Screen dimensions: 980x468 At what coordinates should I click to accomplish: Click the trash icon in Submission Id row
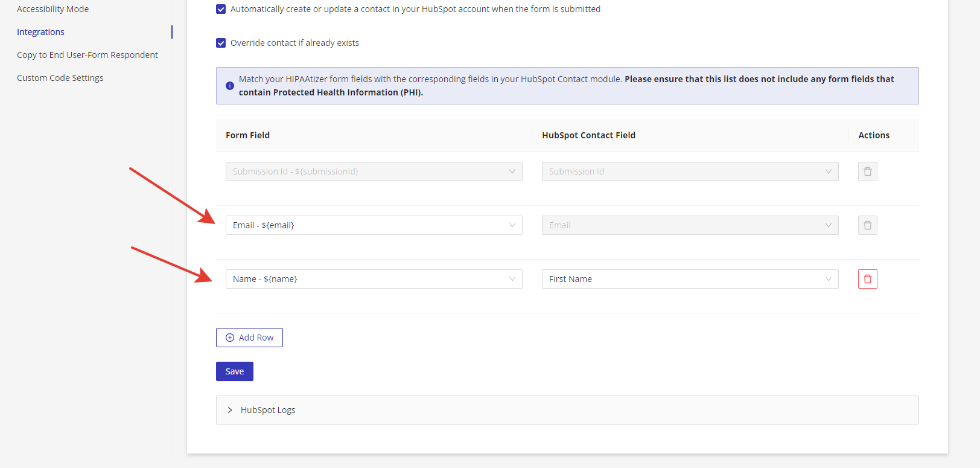867,171
